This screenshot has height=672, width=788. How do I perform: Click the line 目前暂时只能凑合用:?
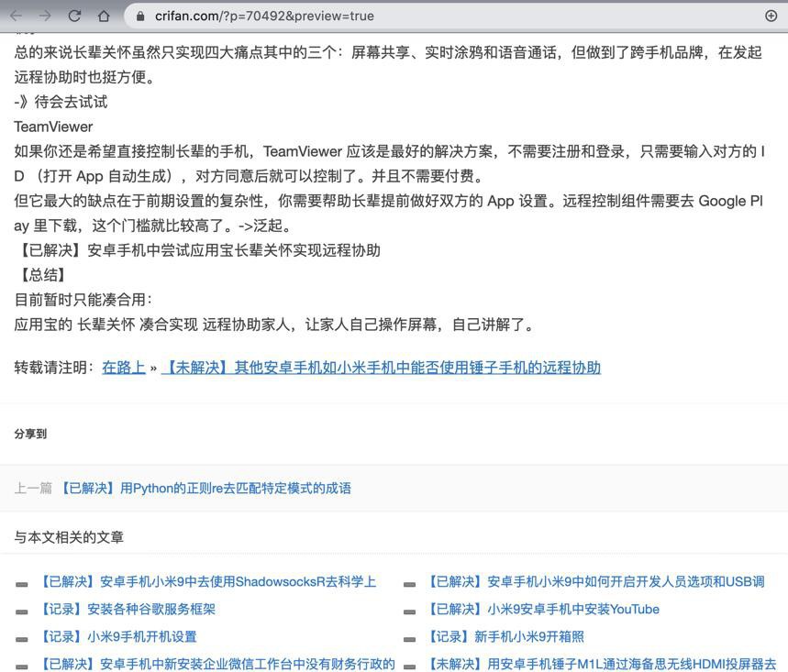83,300
